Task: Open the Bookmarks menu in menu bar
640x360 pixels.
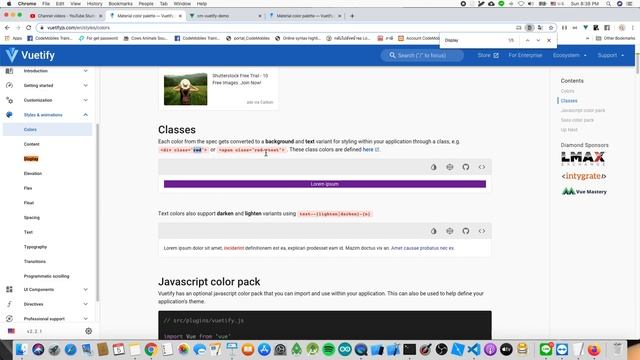Action: (x=120, y=4)
